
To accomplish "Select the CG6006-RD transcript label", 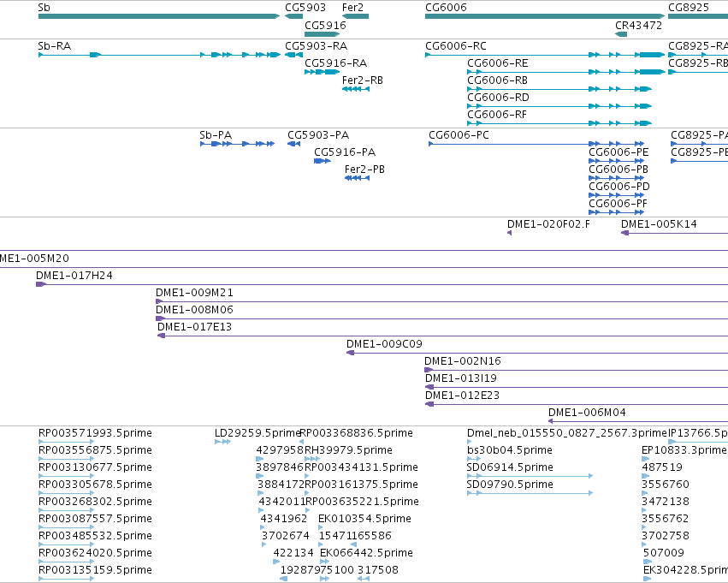I will click(x=498, y=98).
